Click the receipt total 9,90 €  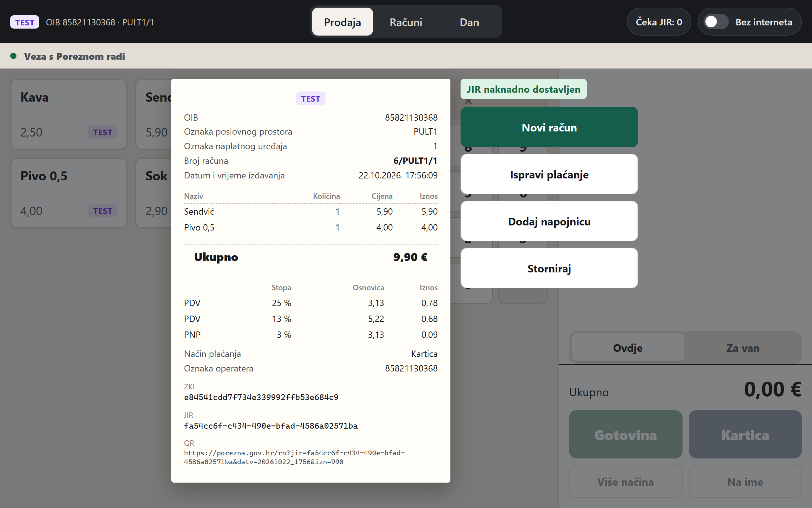click(410, 257)
